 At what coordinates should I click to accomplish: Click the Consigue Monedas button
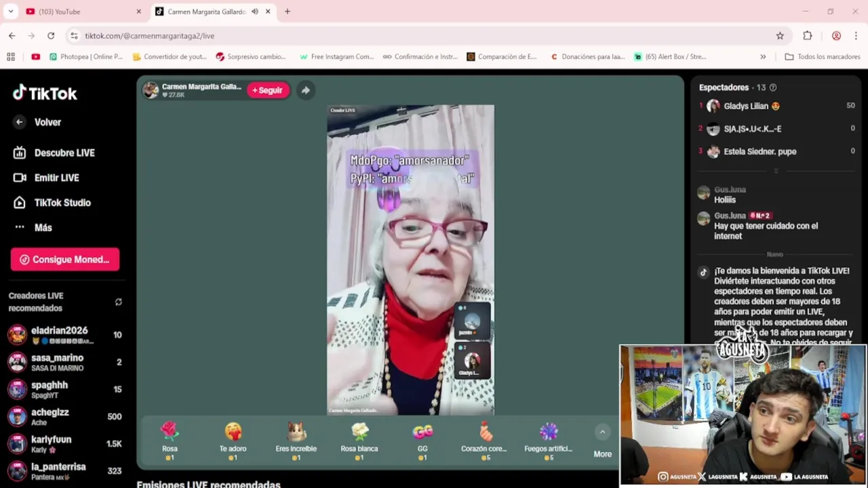[65, 260]
